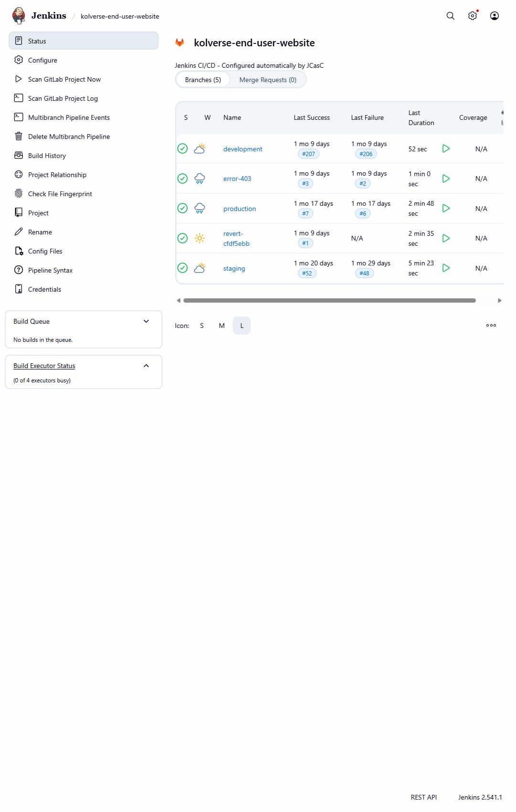The height and width of the screenshot is (812, 516).
Task: Open Credentials in the sidebar
Action: pyautogui.click(x=84, y=289)
